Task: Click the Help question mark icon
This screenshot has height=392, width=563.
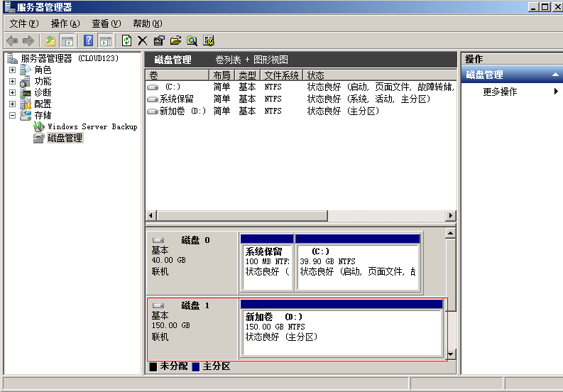Action: pyautogui.click(x=89, y=41)
